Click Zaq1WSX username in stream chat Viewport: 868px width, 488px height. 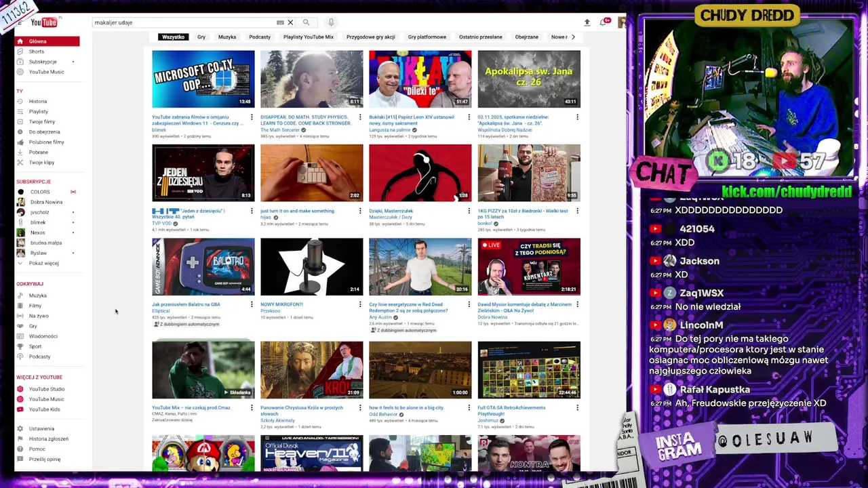click(702, 293)
